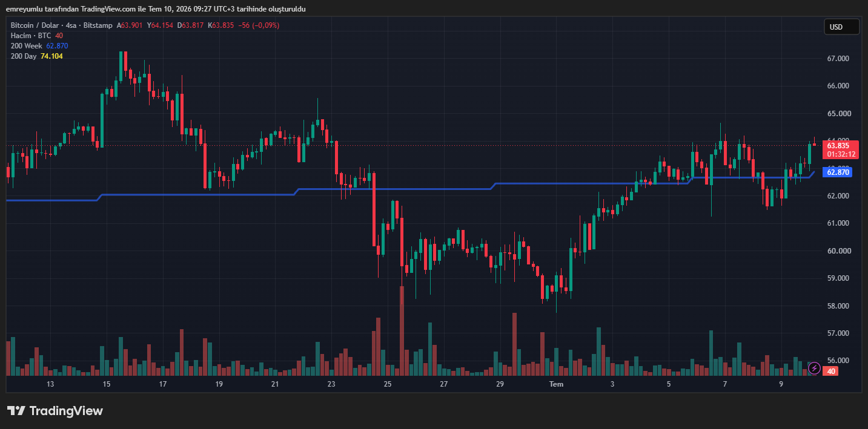Screen dimensions: 868x429
Task: Click the TradingView logo at the bottom
Action: tap(55, 411)
